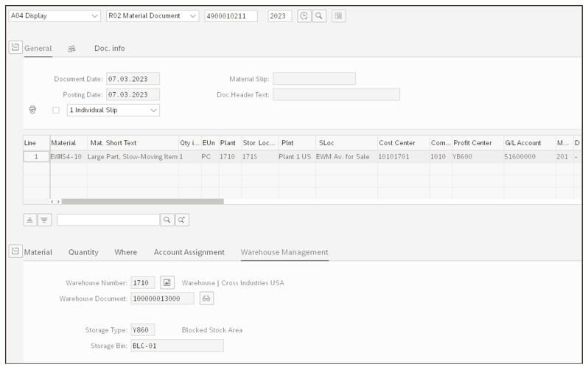Click the printer icon beside Individual Slip
This screenshot has height=370, width=588.
click(x=33, y=110)
